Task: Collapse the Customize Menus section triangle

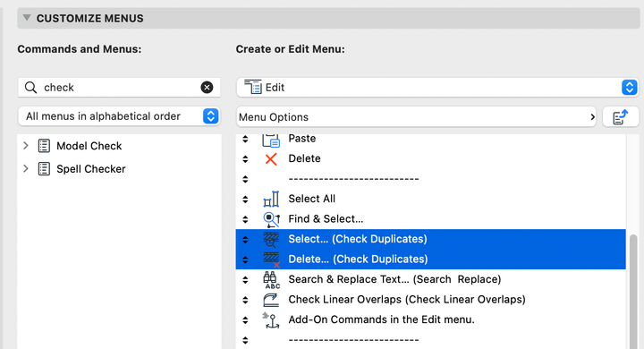Action: coord(27,18)
